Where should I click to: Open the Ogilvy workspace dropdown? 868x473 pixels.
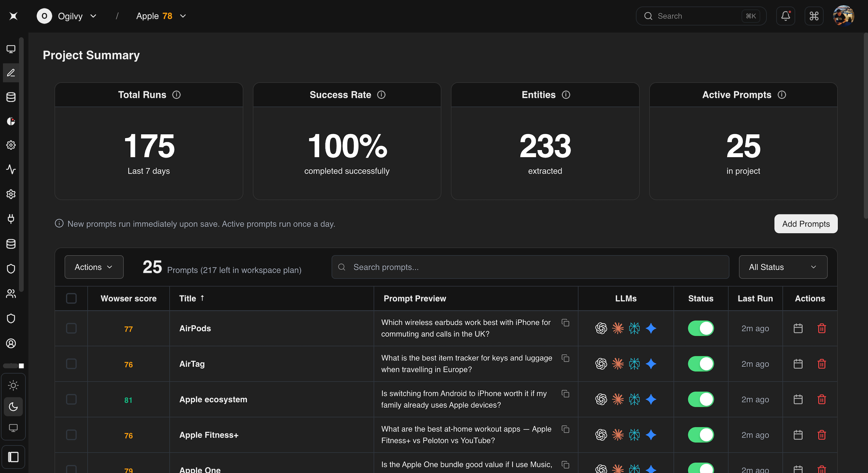point(67,16)
